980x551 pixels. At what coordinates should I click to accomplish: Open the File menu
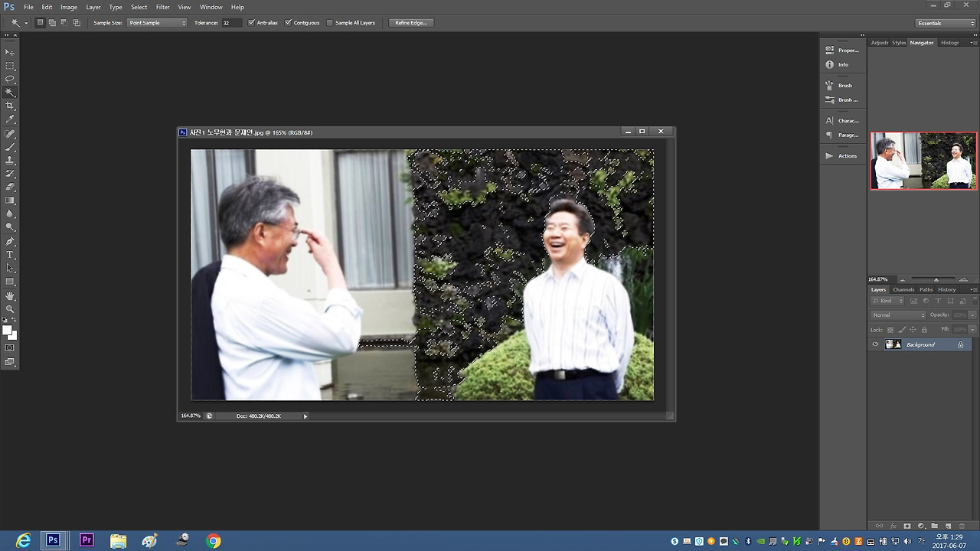click(x=28, y=7)
